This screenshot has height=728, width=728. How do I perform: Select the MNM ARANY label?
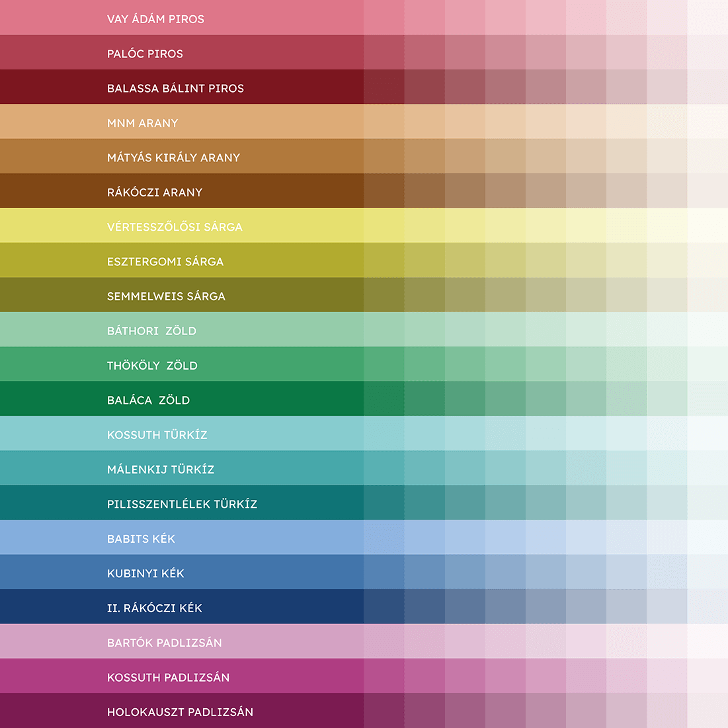pos(143,123)
